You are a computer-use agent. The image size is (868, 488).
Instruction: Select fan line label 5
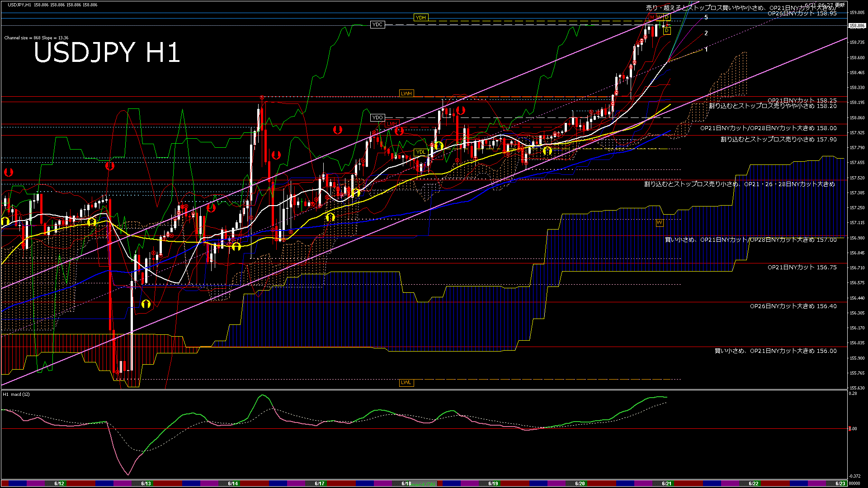click(x=706, y=18)
